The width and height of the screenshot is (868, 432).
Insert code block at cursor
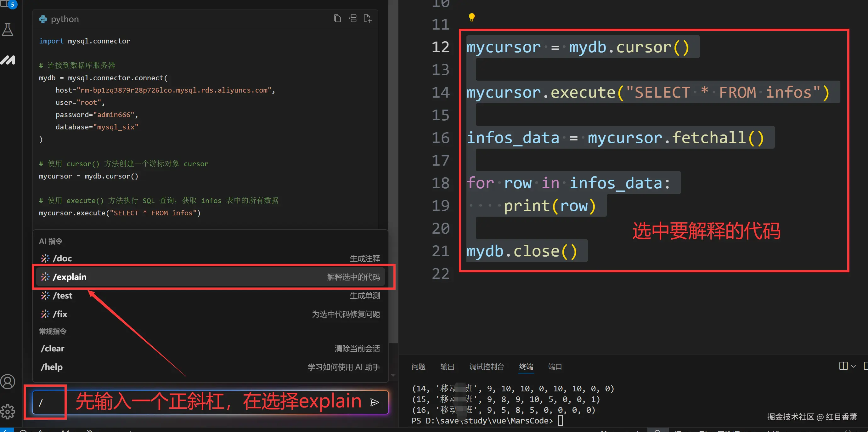352,19
